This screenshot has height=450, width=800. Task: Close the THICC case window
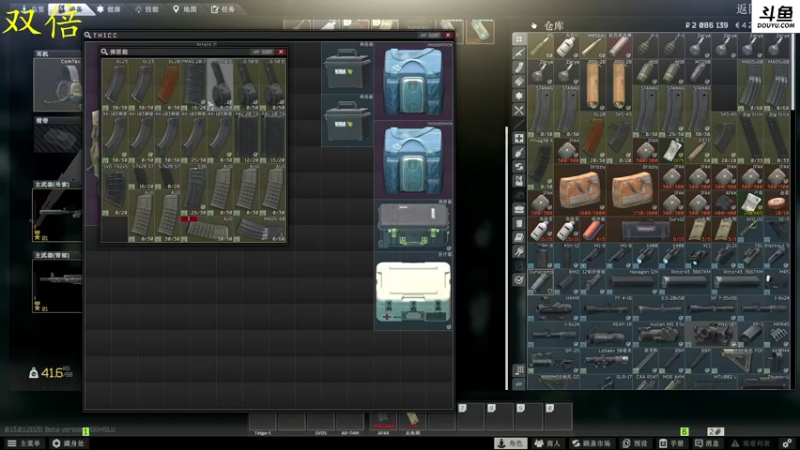pos(448,35)
